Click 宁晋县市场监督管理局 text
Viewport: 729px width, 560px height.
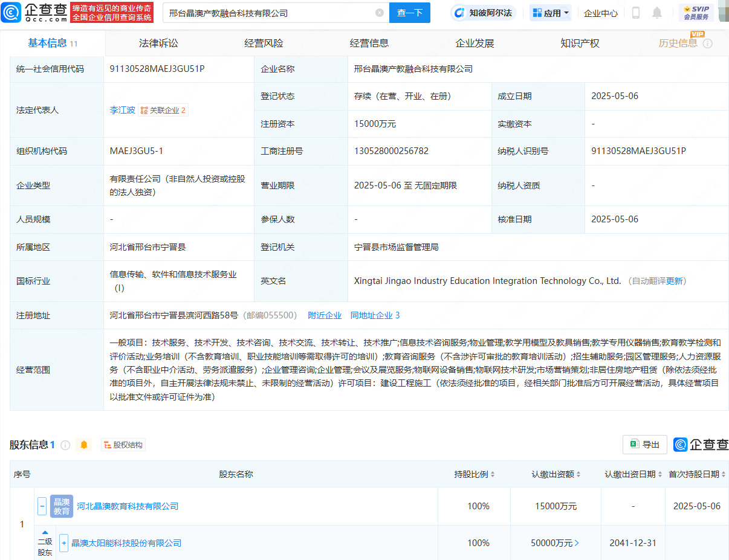(396, 247)
